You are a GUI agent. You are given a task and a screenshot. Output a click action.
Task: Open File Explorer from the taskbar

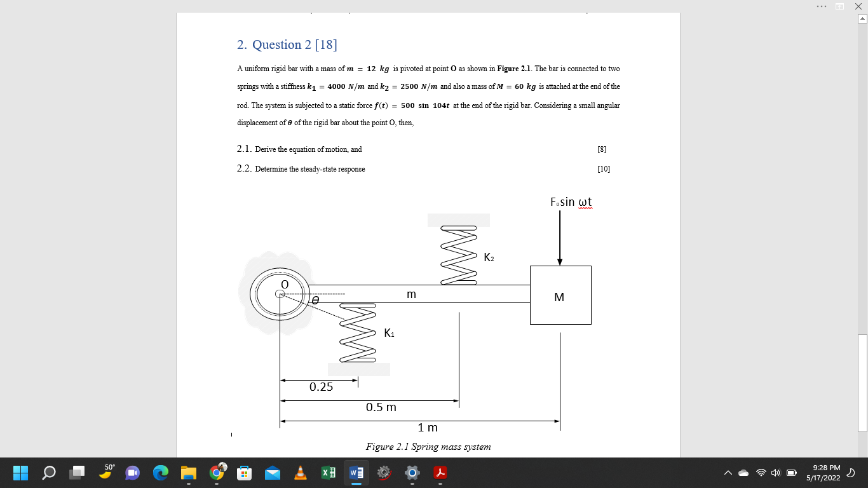pos(189,473)
